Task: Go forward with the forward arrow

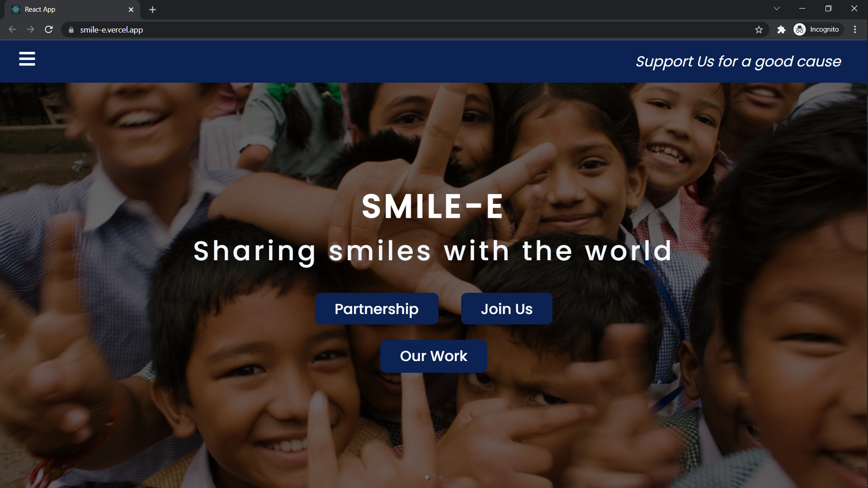Action: coord(30,30)
